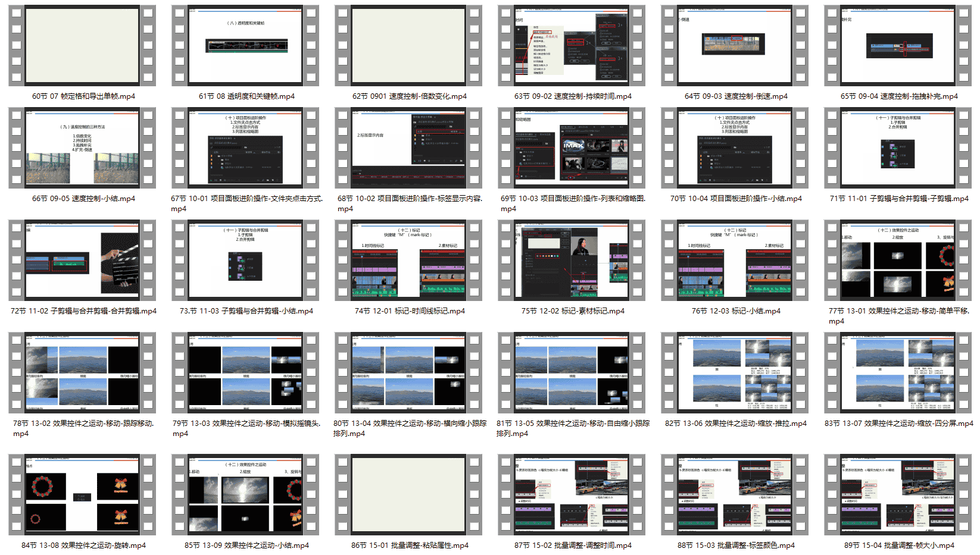The height and width of the screenshot is (555, 980).
Task: Click filename 84节 13-08 效果控件之运动-旋转.mp4
Action: pyautogui.click(x=83, y=545)
